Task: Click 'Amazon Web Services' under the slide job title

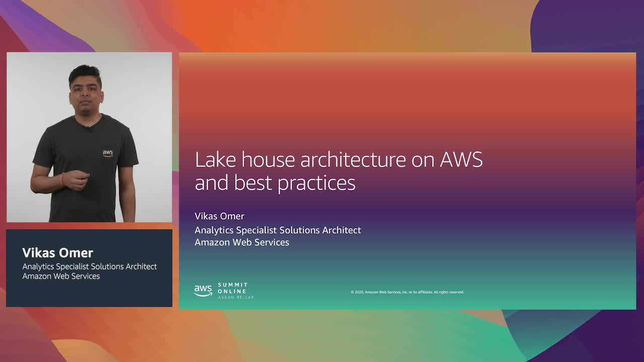Action: (242, 242)
